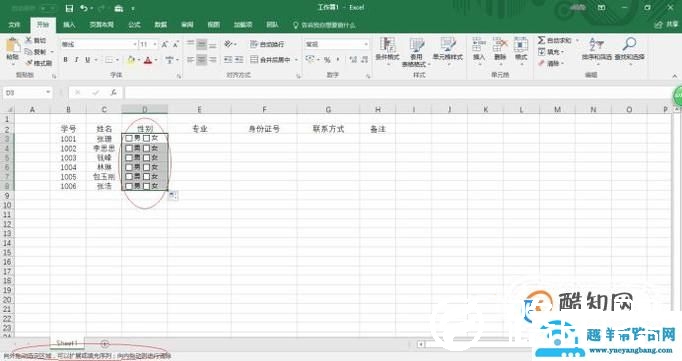Switch to the 插入 (Insert) tab
682x361 pixels.
tap(69, 25)
